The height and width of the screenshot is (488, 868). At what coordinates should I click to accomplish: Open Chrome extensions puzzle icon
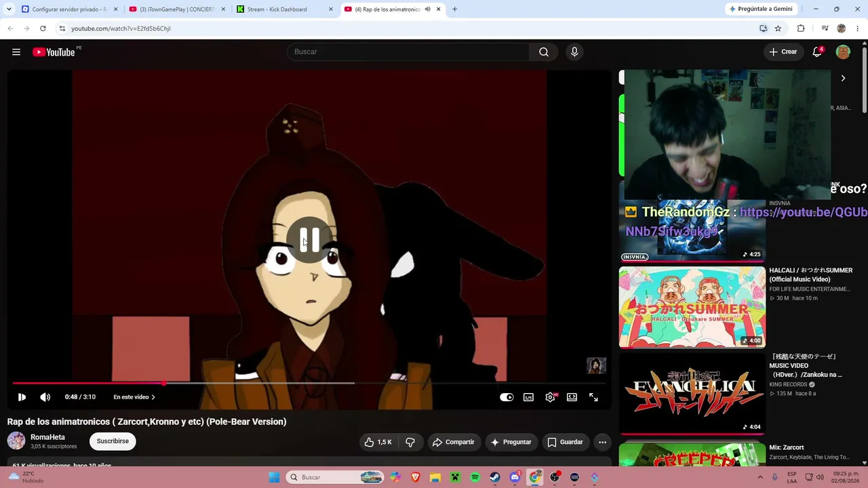(x=801, y=28)
